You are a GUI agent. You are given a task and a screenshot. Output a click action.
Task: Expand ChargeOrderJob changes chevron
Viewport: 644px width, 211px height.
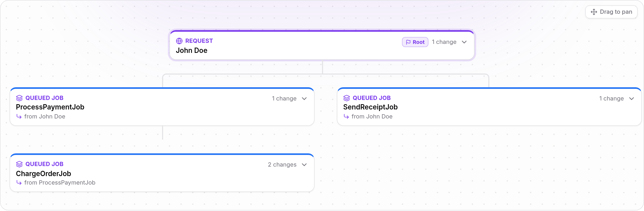pos(304,165)
